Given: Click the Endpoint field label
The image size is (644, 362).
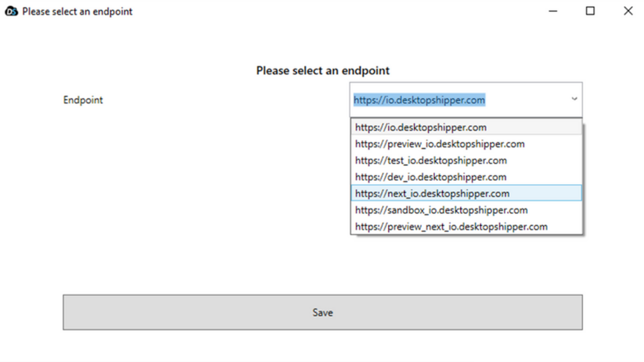Looking at the screenshot, I should pos(83,100).
